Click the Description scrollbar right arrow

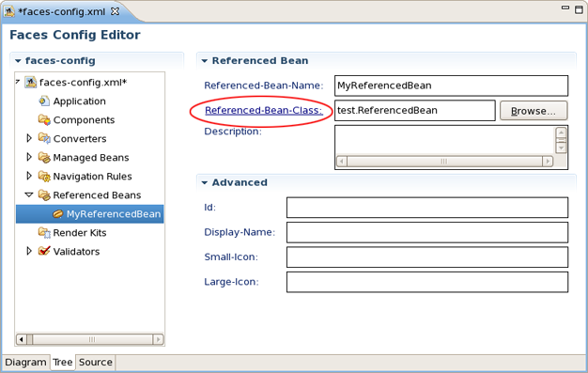point(548,162)
